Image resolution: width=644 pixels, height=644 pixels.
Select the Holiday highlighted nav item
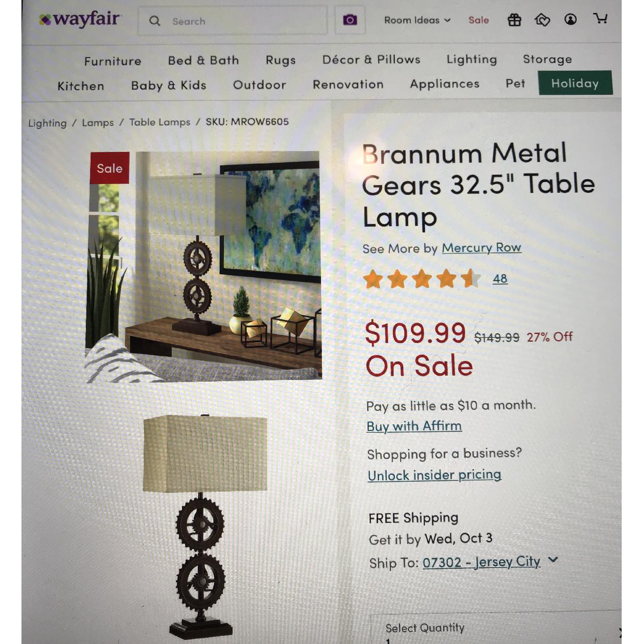click(575, 84)
